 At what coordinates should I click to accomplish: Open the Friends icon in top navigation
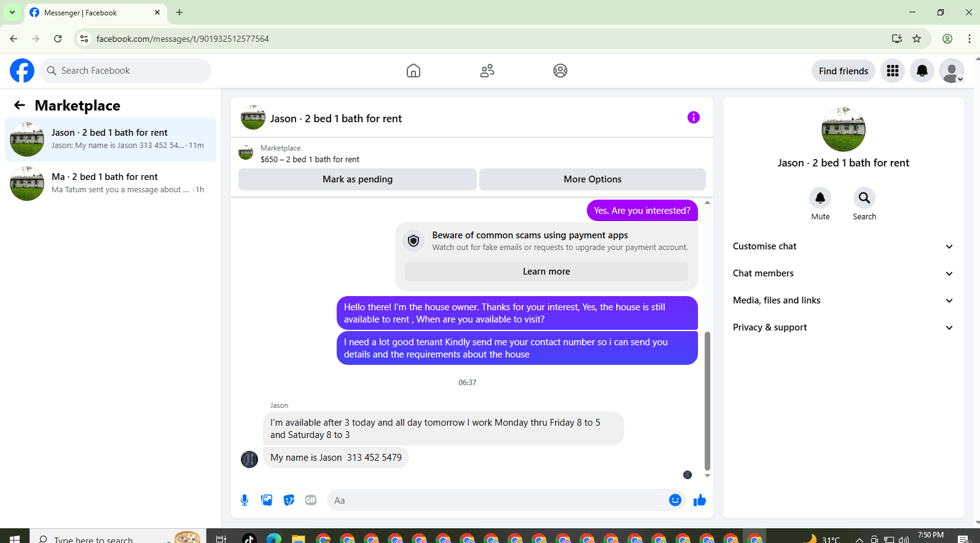pyautogui.click(x=487, y=71)
